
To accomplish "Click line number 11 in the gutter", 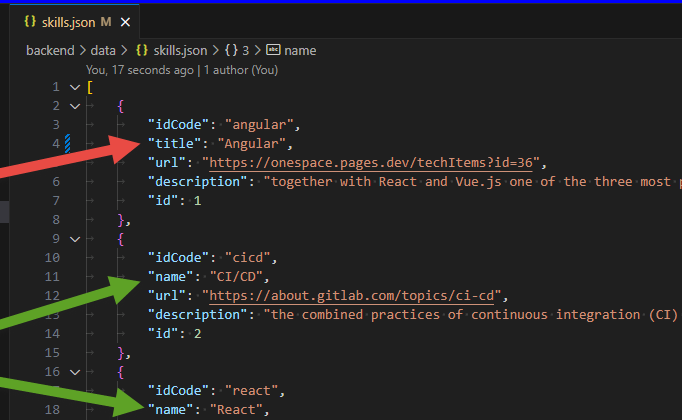I will coord(53,276).
